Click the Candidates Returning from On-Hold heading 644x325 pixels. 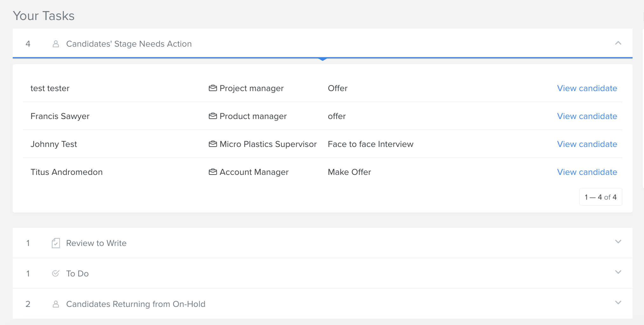pos(136,304)
